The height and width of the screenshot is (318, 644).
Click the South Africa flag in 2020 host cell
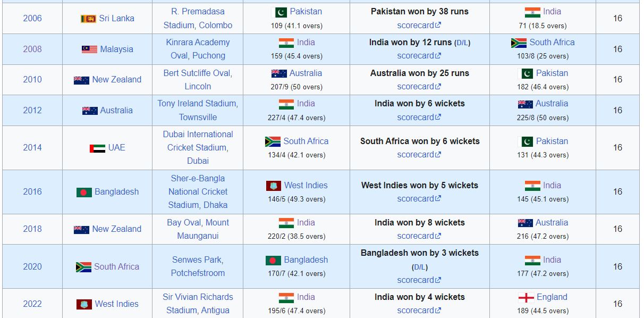pyautogui.click(x=83, y=267)
